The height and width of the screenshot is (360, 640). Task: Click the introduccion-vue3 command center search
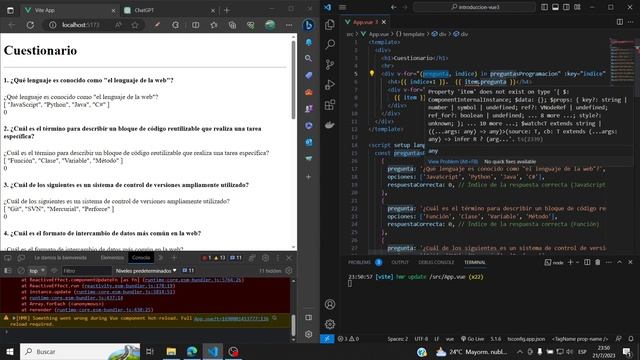(x=475, y=7)
